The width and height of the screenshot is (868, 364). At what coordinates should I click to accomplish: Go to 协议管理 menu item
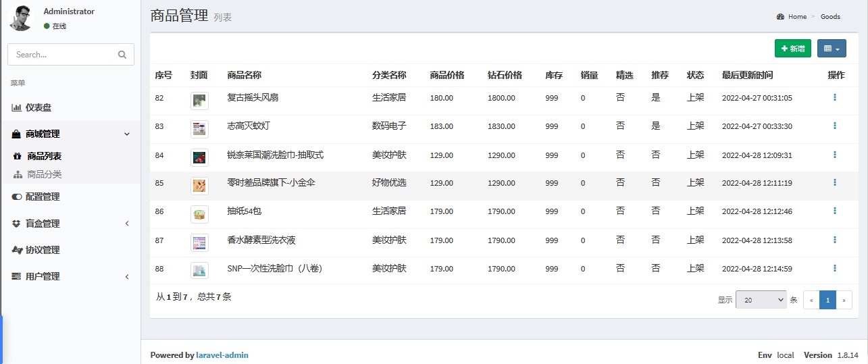click(42, 250)
